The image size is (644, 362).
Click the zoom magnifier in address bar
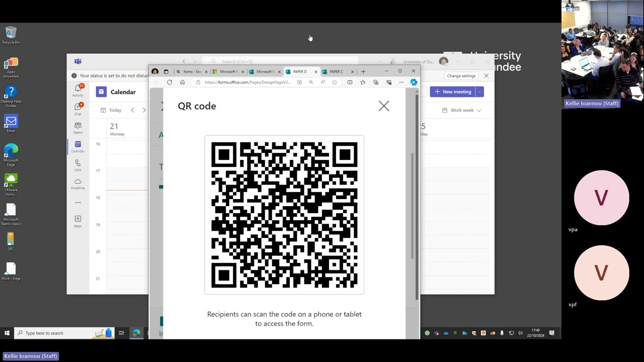coord(311,82)
